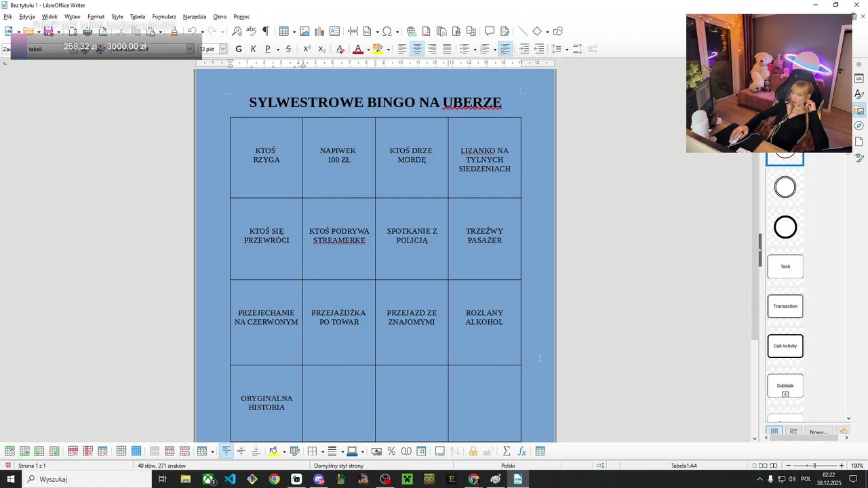Click the Wyszukaj taskbar search box
The height and width of the screenshot is (488, 868).
[88, 479]
